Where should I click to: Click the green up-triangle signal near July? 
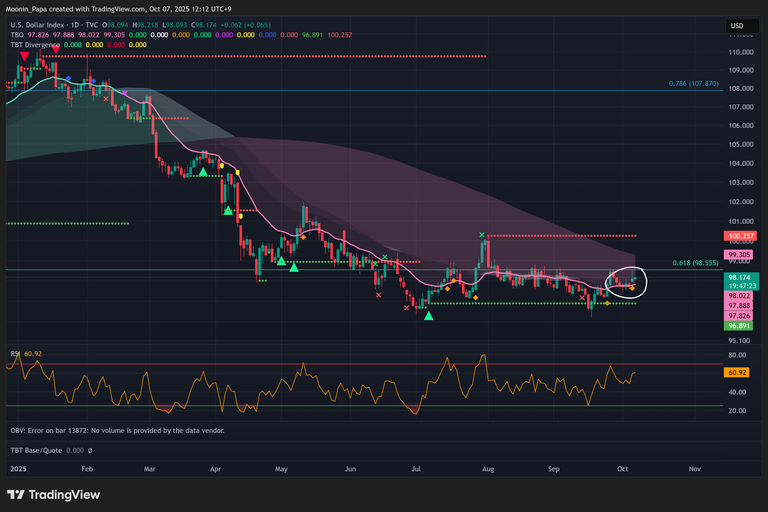[x=429, y=316]
